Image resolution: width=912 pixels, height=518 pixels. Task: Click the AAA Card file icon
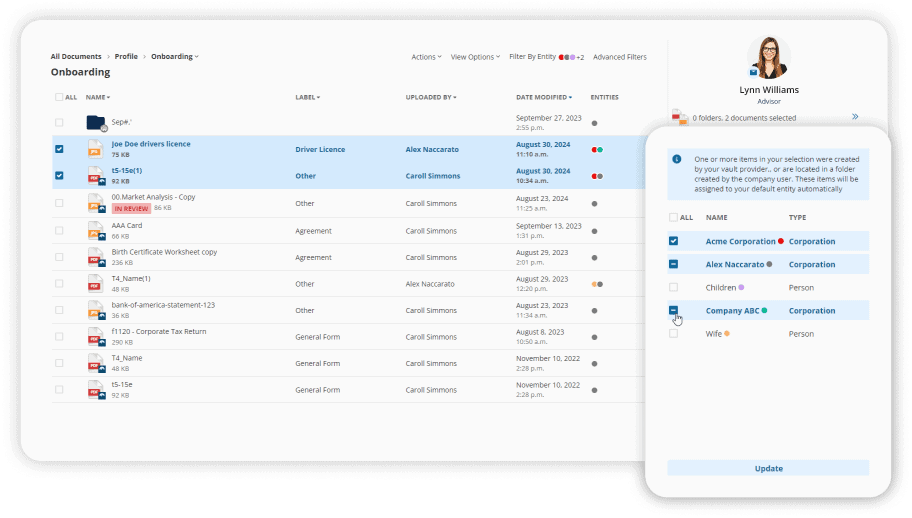pyautogui.click(x=96, y=231)
